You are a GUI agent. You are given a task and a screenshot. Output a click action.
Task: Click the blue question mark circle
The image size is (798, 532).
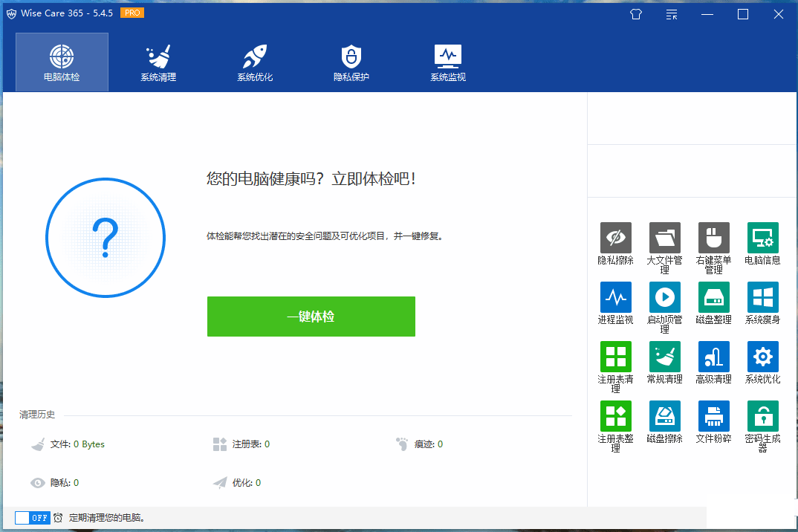point(106,238)
